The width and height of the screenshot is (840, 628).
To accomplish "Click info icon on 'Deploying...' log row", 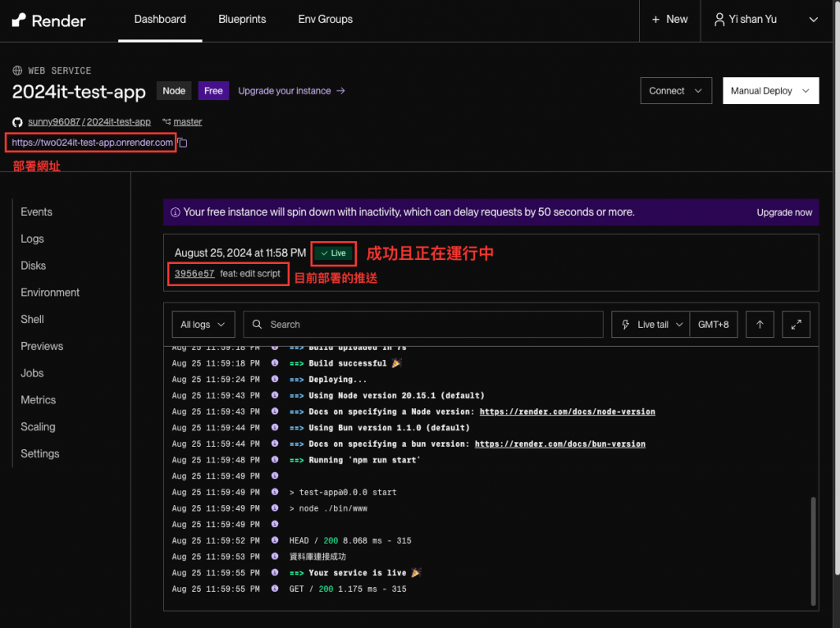I will (275, 379).
